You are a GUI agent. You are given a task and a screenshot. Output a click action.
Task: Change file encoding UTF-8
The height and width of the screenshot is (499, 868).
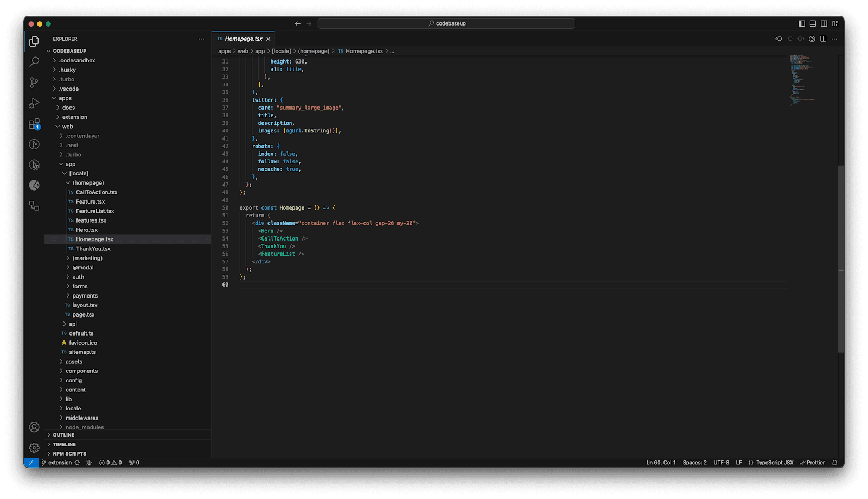pos(721,463)
